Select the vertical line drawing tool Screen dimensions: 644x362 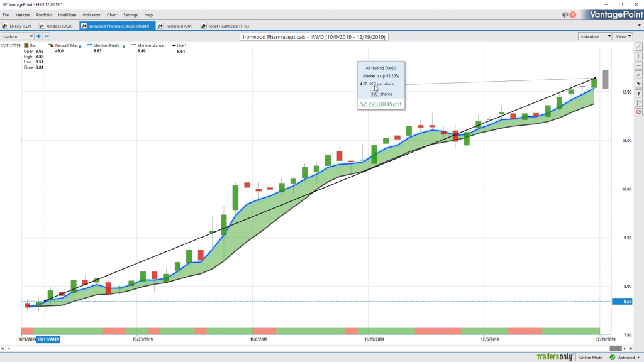639,56
